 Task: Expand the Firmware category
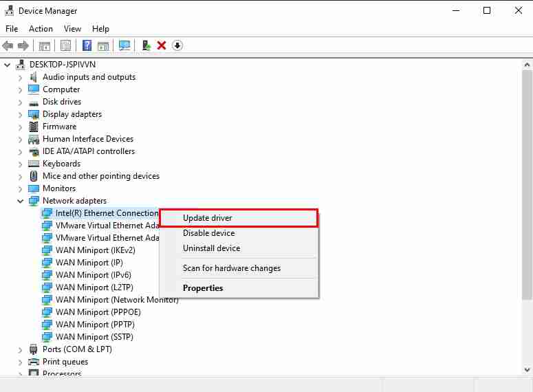point(21,127)
